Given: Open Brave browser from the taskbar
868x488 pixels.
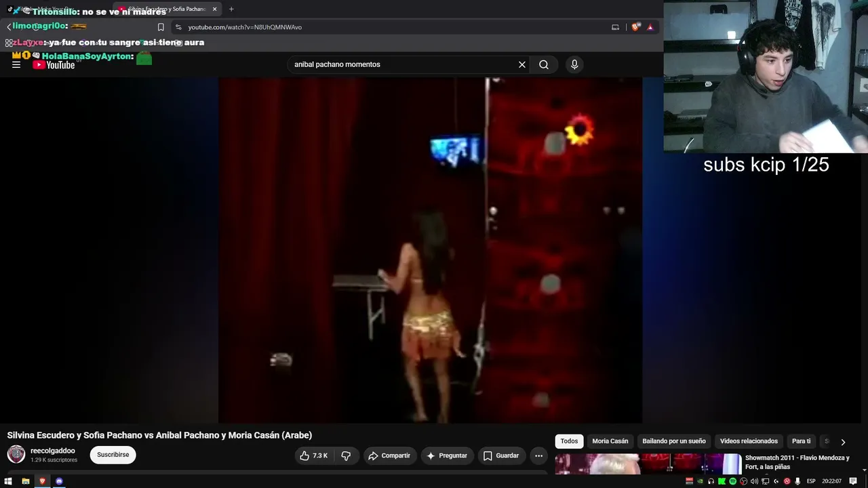Looking at the screenshot, I should click(43, 481).
